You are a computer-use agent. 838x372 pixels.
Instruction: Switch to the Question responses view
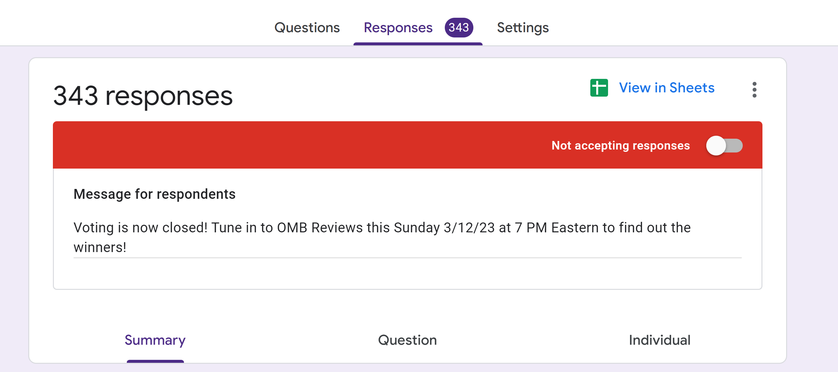(407, 340)
